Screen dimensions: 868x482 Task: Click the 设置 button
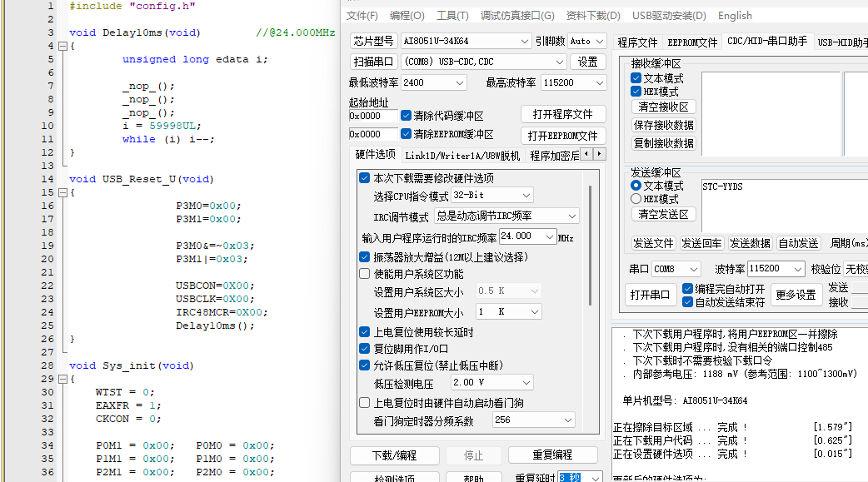(587, 62)
